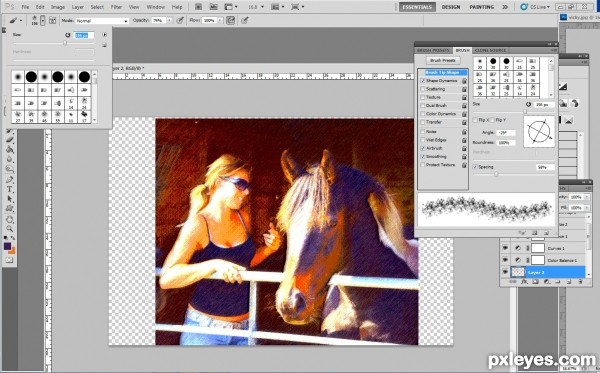
Task: Launch Mini Bridge from application bar
Action: tap(214, 7)
